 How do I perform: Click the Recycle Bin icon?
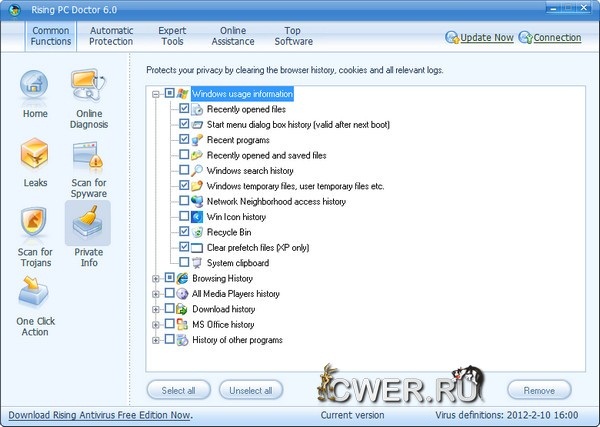click(x=197, y=232)
